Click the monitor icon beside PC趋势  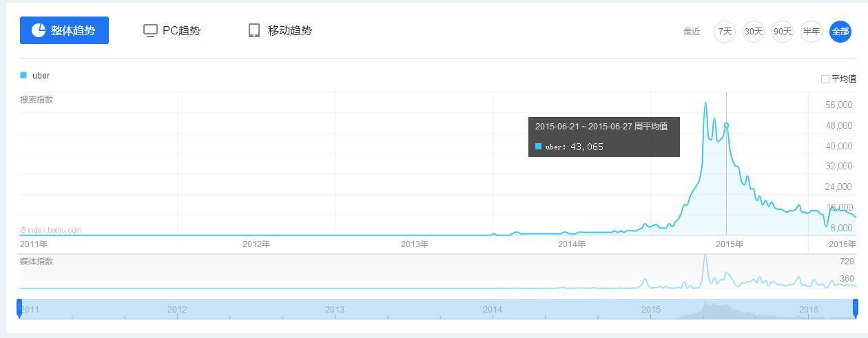pyautogui.click(x=150, y=30)
